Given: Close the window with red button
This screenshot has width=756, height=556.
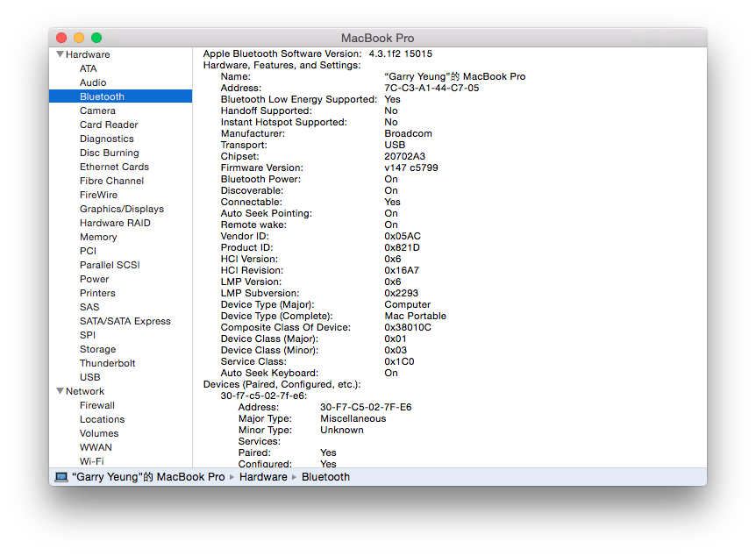Looking at the screenshot, I should click(x=61, y=38).
